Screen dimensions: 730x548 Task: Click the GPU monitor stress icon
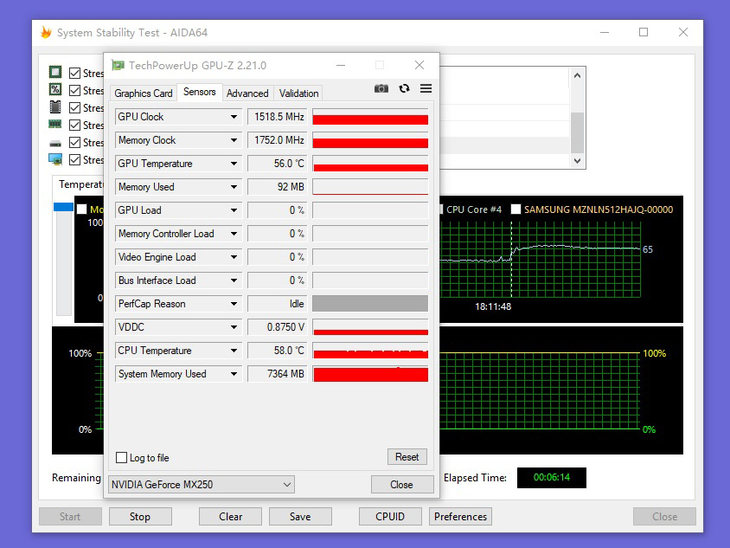pyautogui.click(x=55, y=159)
